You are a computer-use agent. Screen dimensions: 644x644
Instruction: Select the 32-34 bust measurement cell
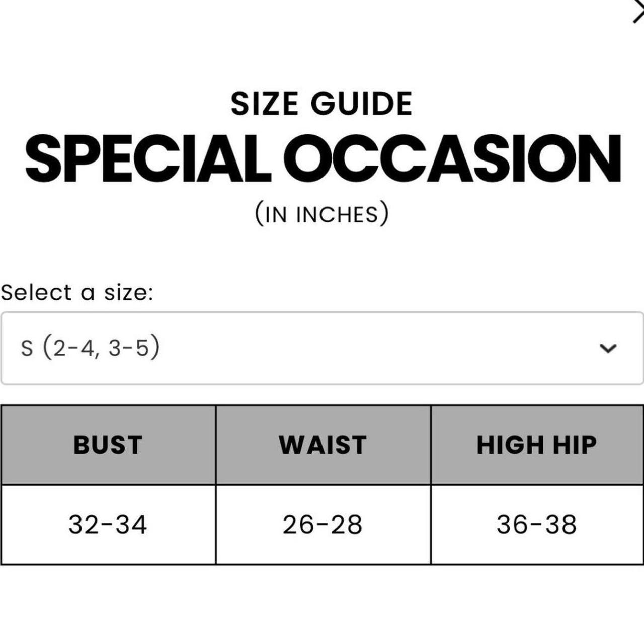tap(108, 524)
